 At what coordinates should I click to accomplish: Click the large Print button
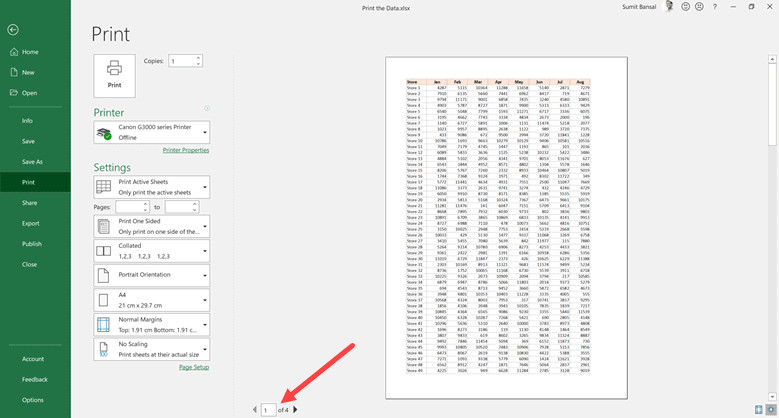coord(114,74)
